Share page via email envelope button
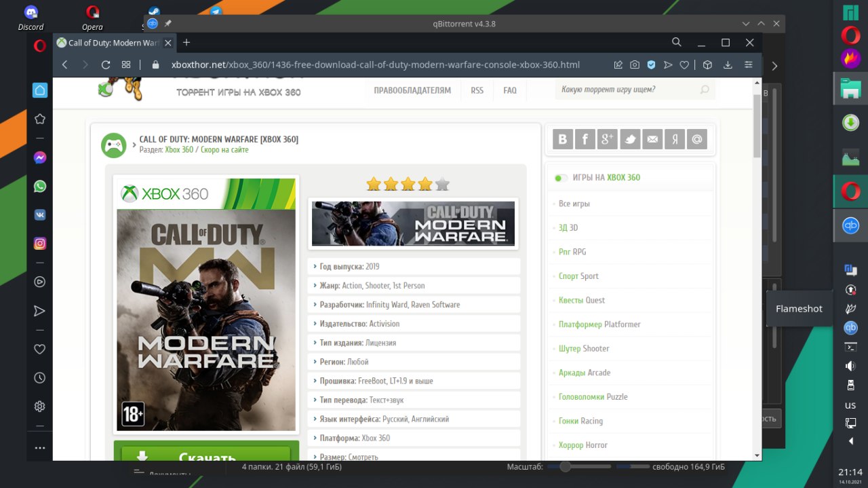 click(652, 139)
